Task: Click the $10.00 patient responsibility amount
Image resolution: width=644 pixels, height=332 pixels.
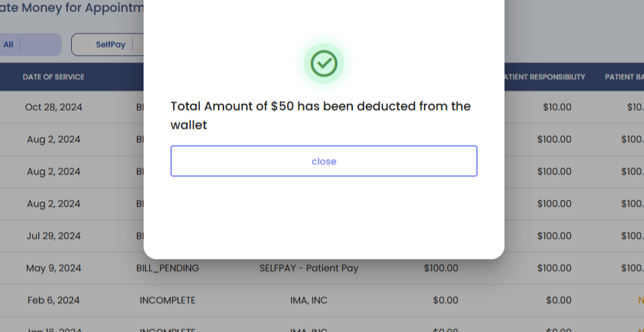Action: pyautogui.click(x=557, y=107)
